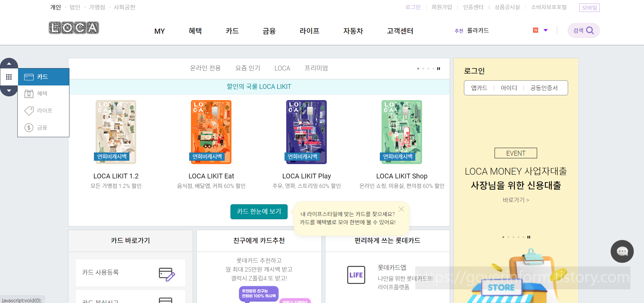Switch to the 가맹점 site tab
The height and width of the screenshot is (303, 644).
click(x=97, y=7)
